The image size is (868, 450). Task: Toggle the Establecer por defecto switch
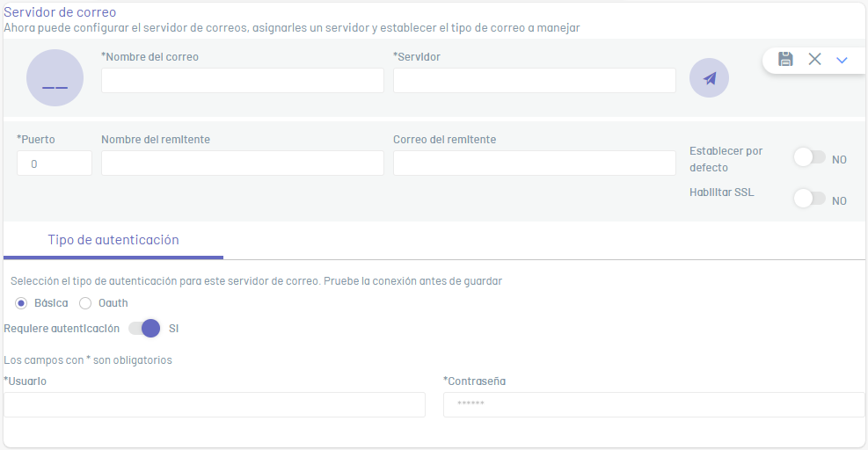coord(809,158)
